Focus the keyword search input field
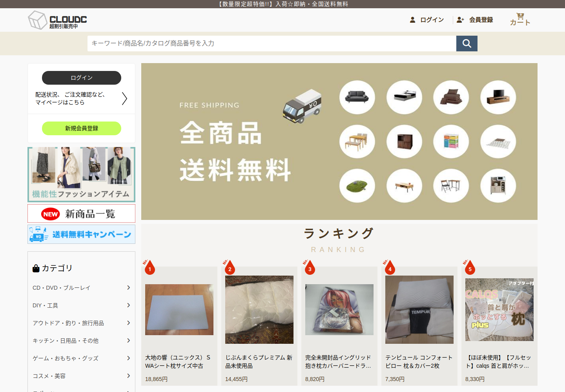The width and height of the screenshot is (565, 392). [x=272, y=44]
